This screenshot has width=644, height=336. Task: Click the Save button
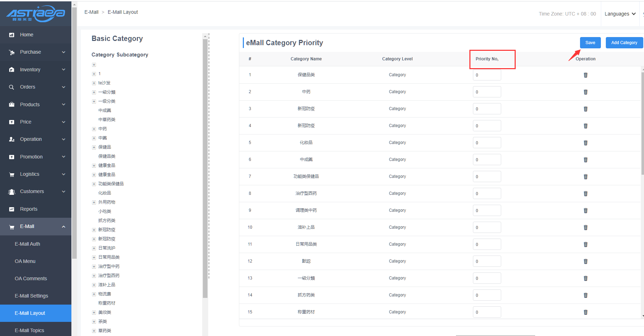[590, 43]
